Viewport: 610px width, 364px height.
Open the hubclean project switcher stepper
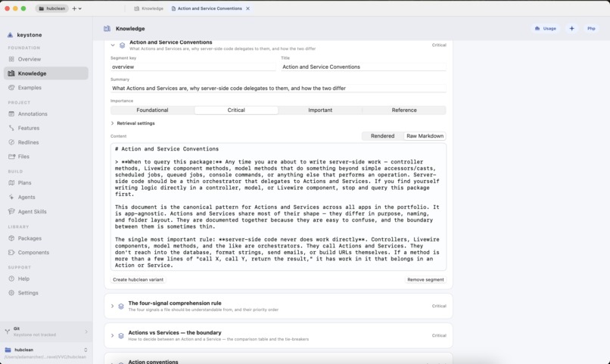click(86, 350)
